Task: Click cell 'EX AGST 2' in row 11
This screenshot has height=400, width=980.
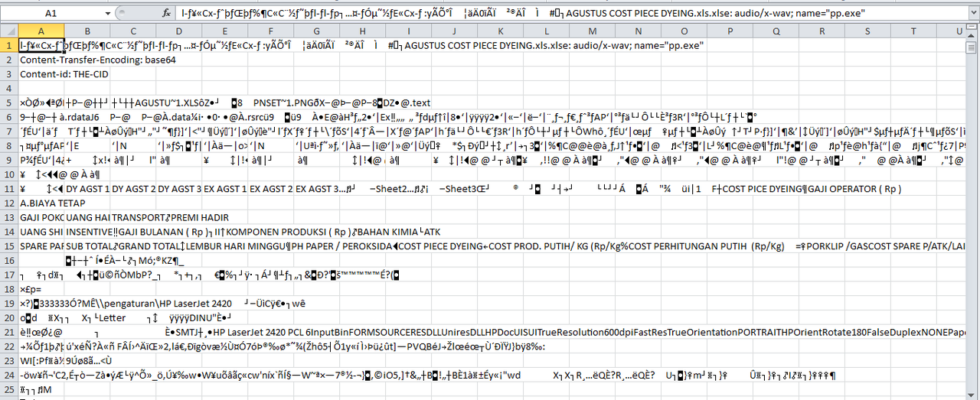Action: 270,189
